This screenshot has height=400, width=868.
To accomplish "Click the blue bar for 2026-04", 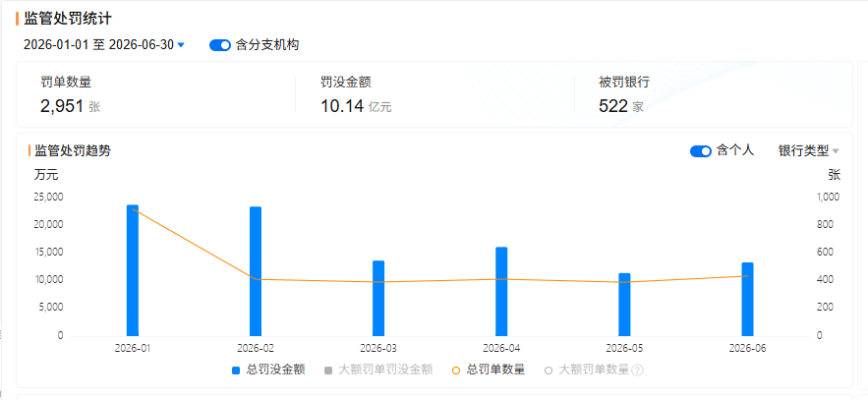I will point(501,292).
